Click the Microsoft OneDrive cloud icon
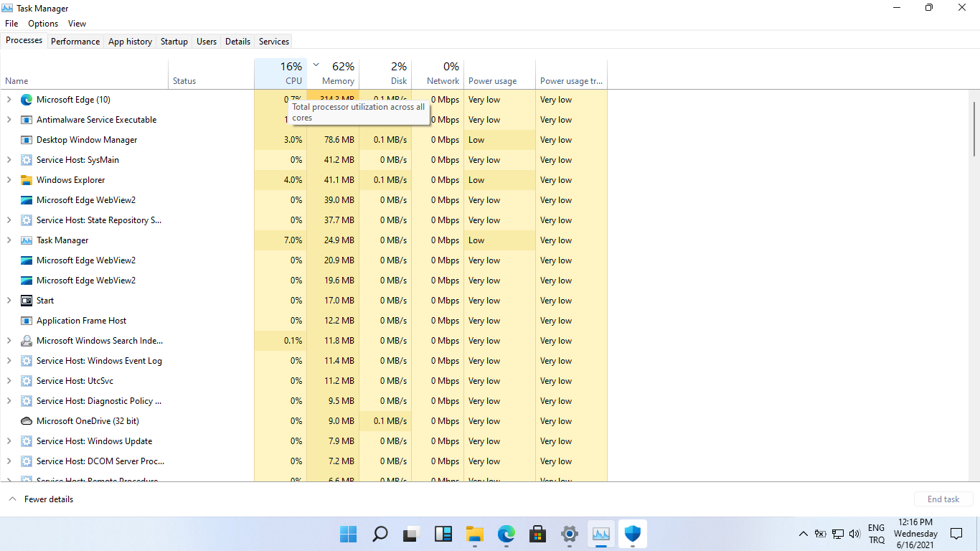Viewport: 980px width, 551px height. click(x=27, y=421)
